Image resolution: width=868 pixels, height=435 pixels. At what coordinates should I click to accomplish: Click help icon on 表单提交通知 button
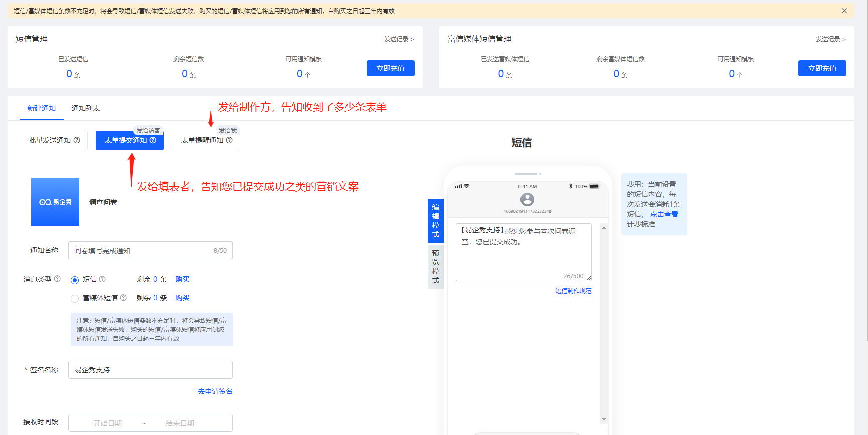153,140
